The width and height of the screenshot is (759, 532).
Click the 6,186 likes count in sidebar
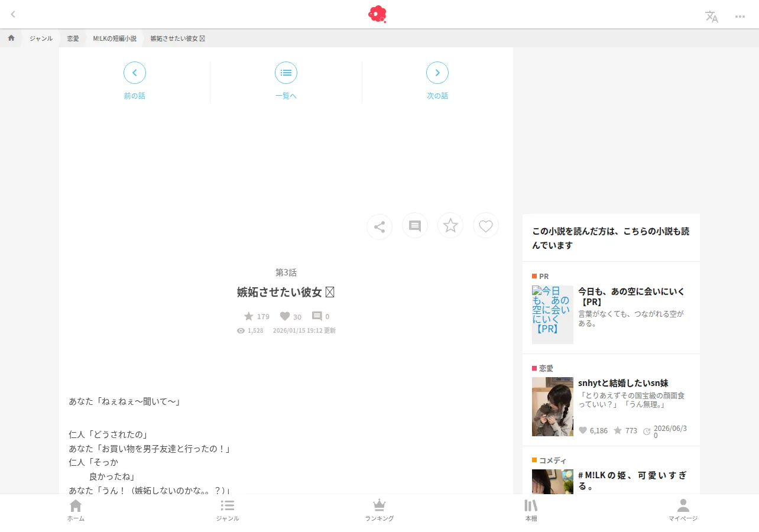[593, 430]
